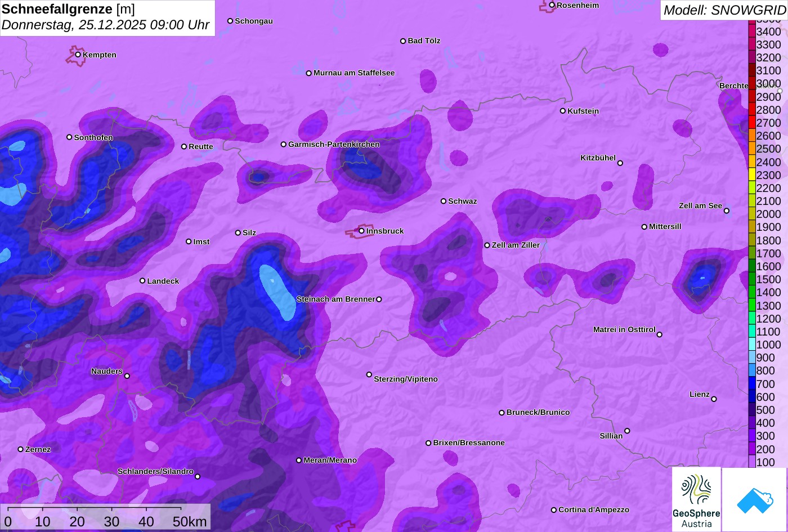Pick the 1200 m legend color swatch
The height and width of the screenshot is (532, 788).
tap(751, 319)
